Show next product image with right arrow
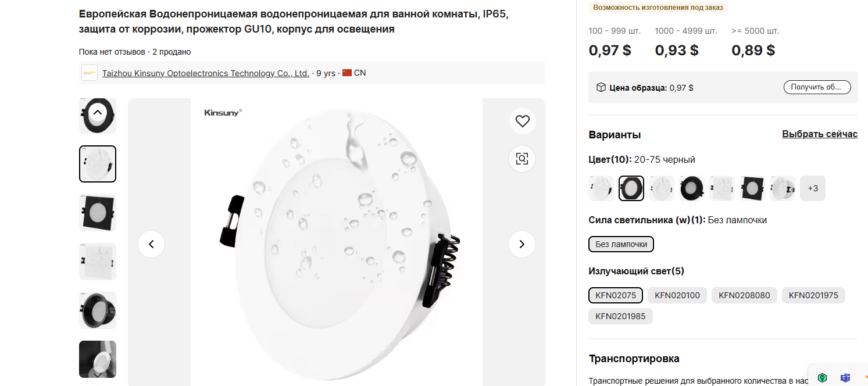Viewport: 868px width, 386px height. [522, 244]
